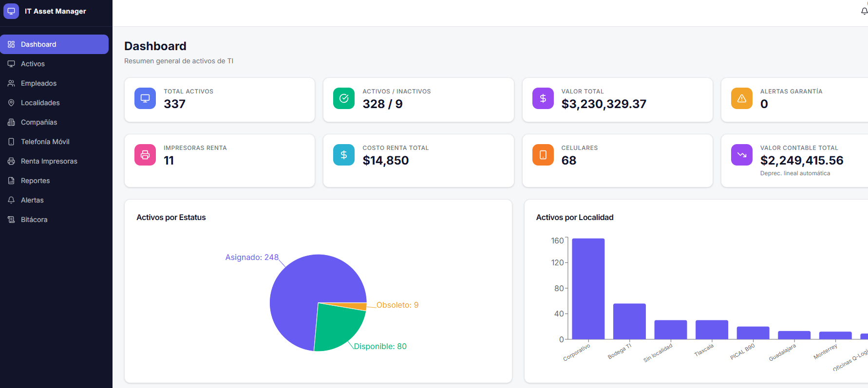Open the Localidades menu item
Screen dimensions: 868x388
point(54,103)
